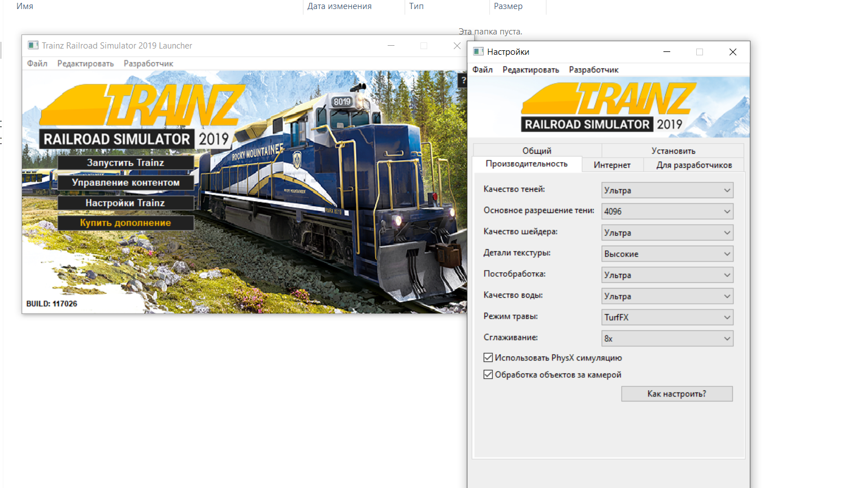Open Разработчик menu in Настройки window
This screenshot has width=868, height=488.
(x=594, y=69)
